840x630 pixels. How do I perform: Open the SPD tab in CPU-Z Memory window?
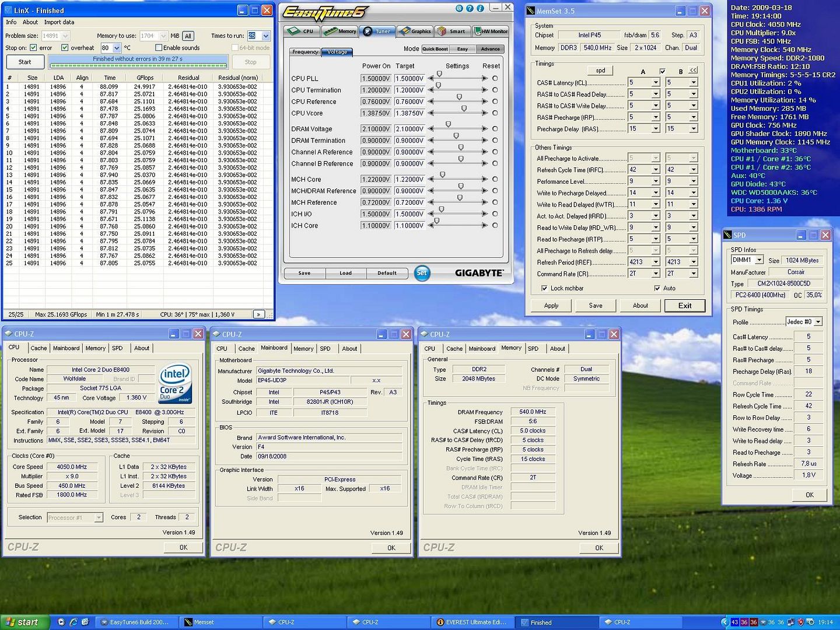coord(533,349)
